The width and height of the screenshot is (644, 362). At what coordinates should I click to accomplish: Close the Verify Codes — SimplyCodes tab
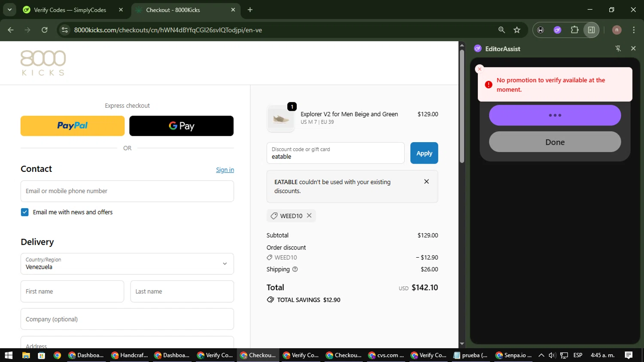pyautogui.click(x=121, y=9)
